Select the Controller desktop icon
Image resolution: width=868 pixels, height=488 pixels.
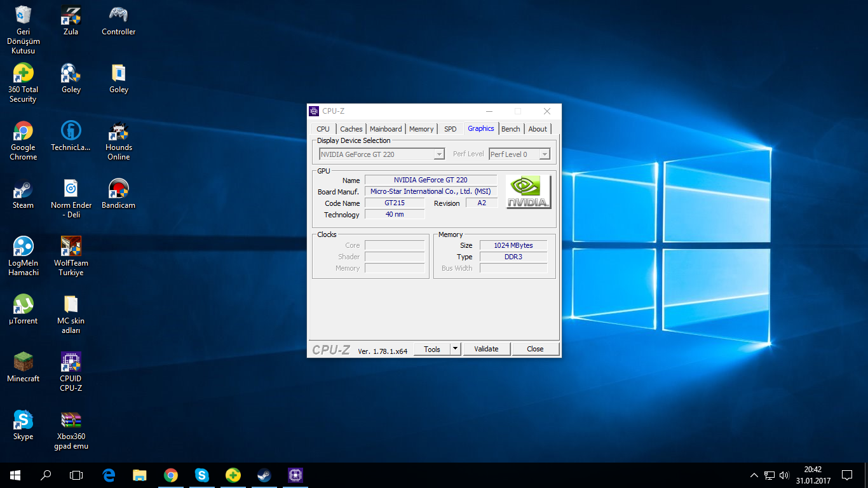(x=119, y=21)
